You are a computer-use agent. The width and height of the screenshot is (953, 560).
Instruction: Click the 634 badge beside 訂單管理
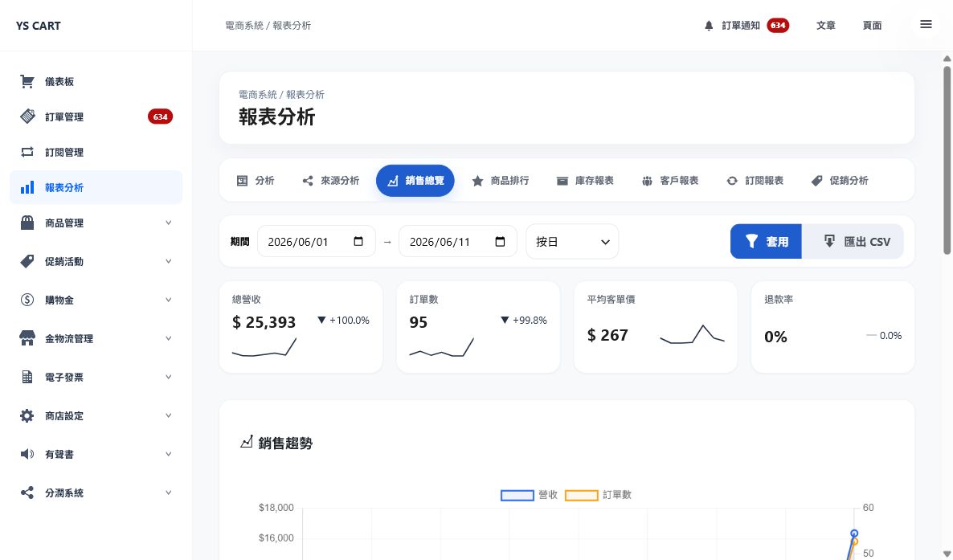tap(161, 116)
